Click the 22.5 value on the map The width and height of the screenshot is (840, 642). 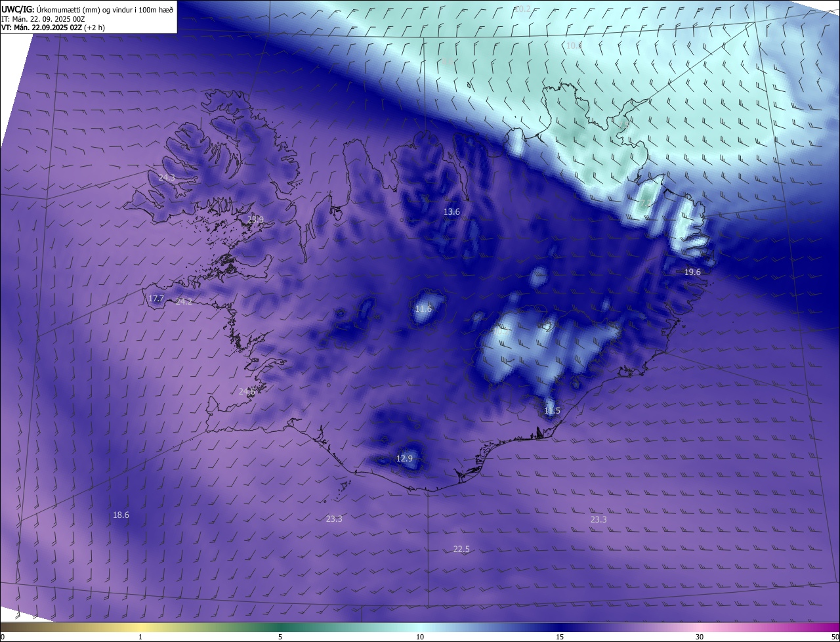pyautogui.click(x=461, y=549)
